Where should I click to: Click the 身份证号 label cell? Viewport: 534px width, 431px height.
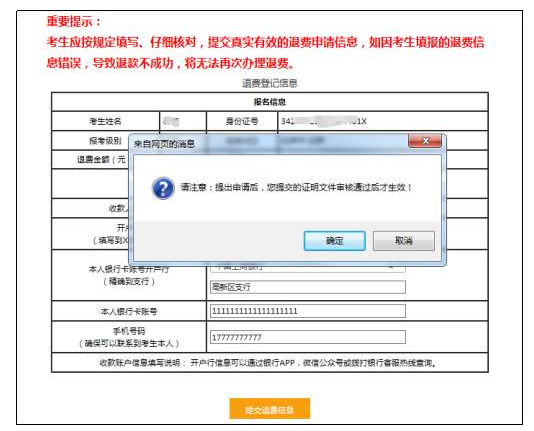coord(242,121)
